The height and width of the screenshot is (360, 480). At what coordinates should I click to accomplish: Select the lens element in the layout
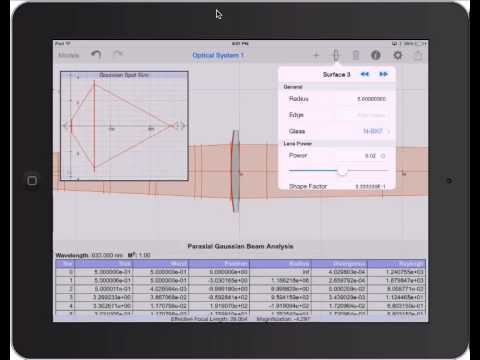235,171
